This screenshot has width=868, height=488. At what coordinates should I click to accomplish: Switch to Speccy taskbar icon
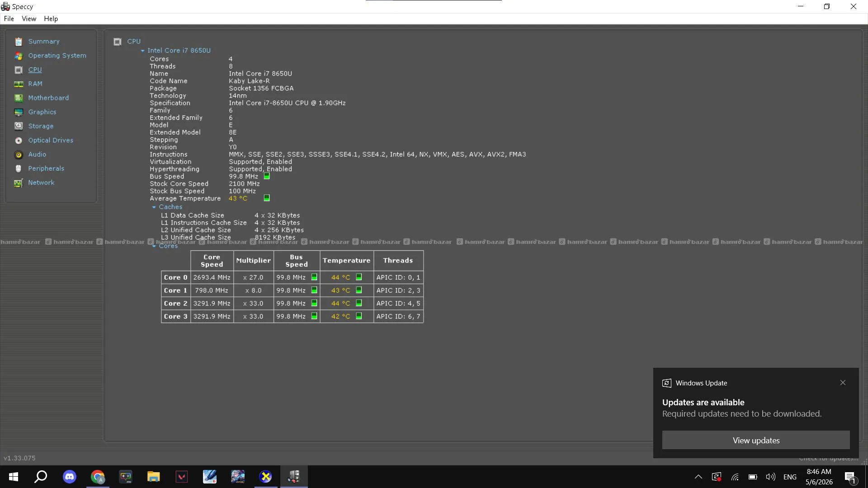pos(294,477)
